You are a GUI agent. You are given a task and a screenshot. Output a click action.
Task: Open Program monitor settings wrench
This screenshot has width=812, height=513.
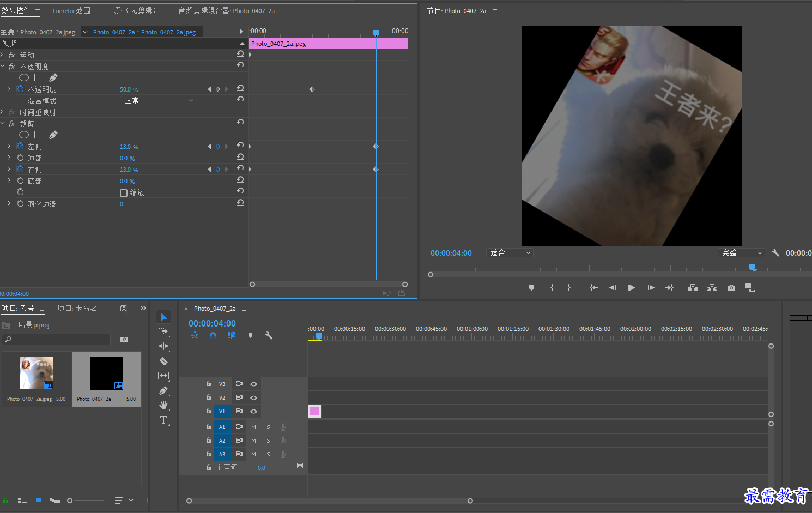[775, 252]
